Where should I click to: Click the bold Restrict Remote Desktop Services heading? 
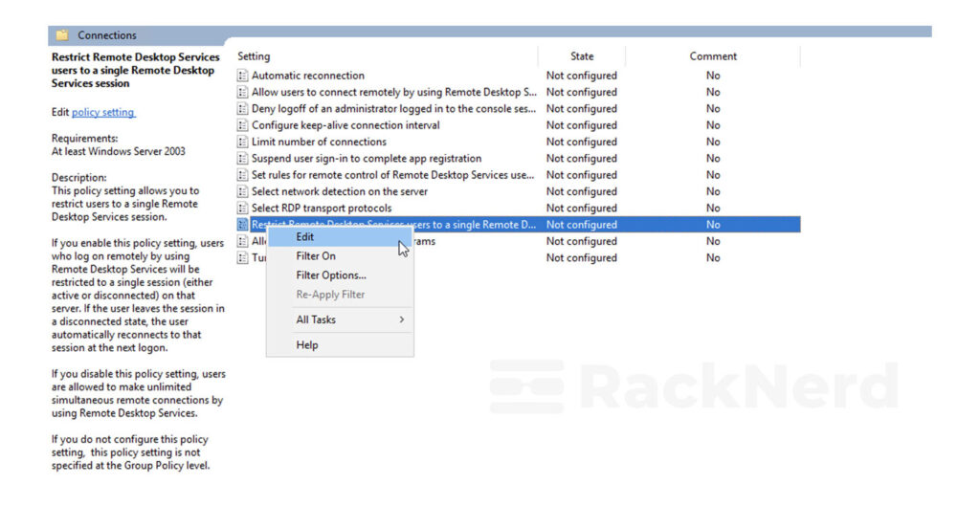click(x=136, y=70)
